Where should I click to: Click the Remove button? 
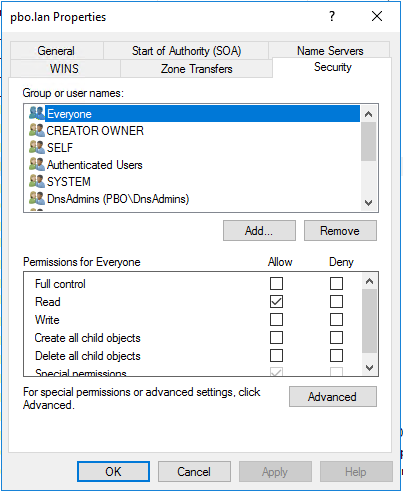coord(340,230)
